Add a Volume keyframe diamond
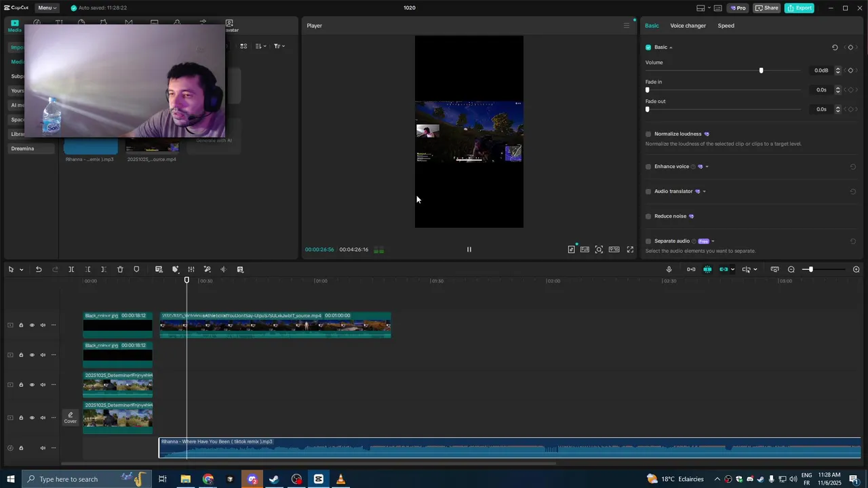The width and height of the screenshot is (868, 488). point(850,70)
